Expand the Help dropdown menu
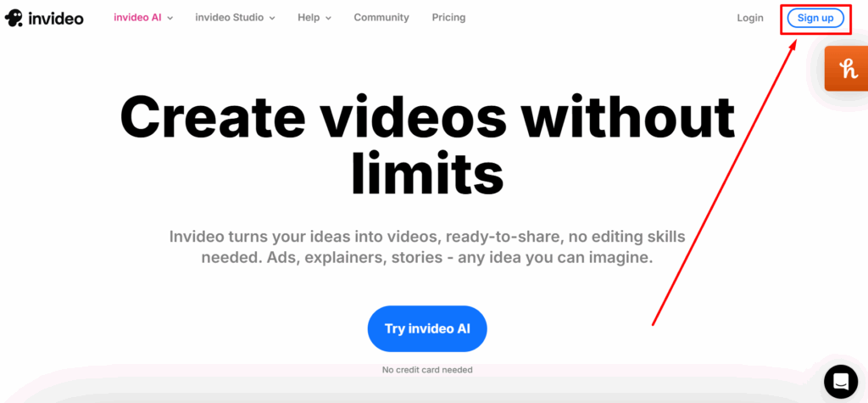Viewport: 868px width, 403px height. [314, 18]
